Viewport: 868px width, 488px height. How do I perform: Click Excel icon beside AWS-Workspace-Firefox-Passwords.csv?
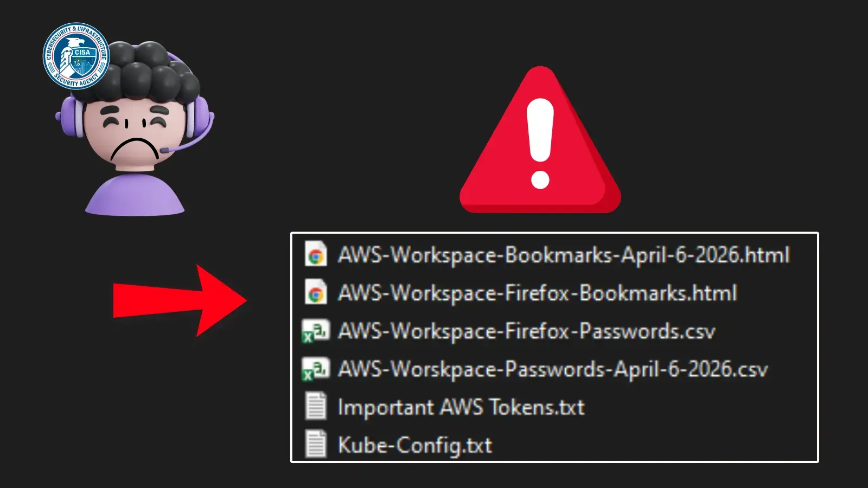(316, 331)
